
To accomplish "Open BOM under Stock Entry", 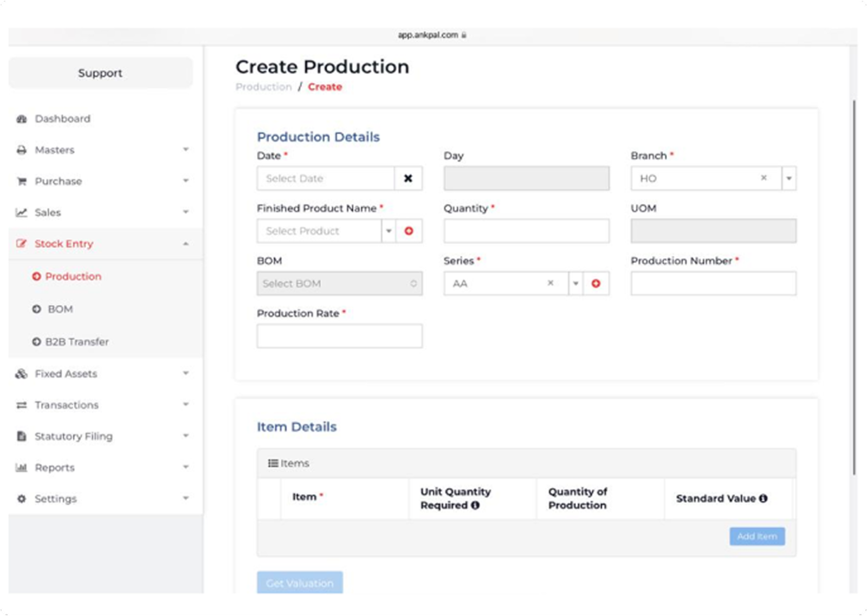I will click(60, 309).
